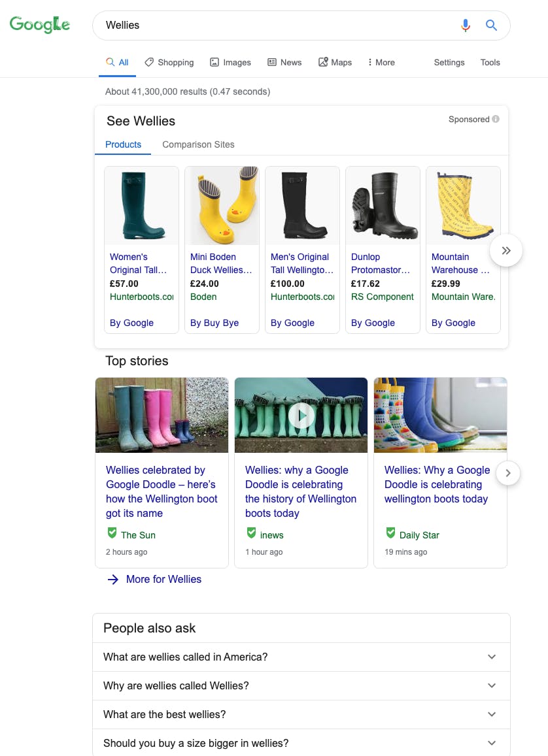Click the blue magnifier search button

pyautogui.click(x=491, y=25)
